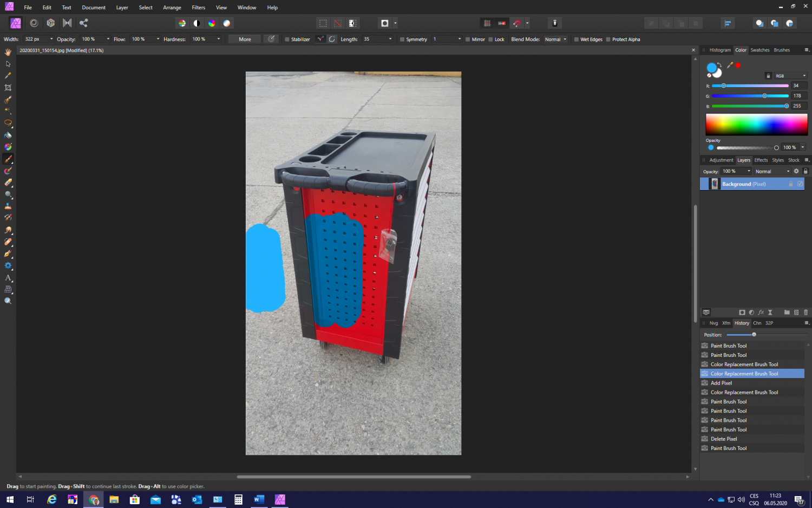This screenshot has width=812, height=508.
Task: Select the Crop tool
Action: tap(8, 87)
